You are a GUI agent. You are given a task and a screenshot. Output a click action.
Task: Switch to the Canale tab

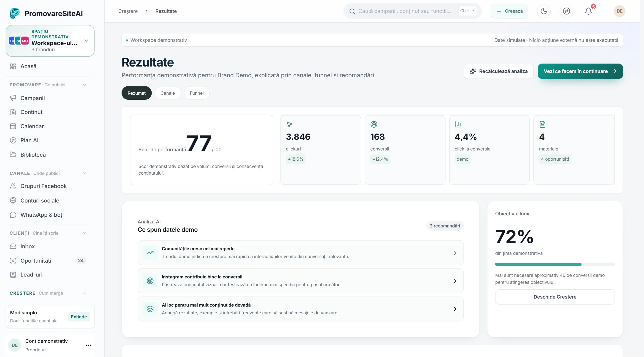coord(168,93)
